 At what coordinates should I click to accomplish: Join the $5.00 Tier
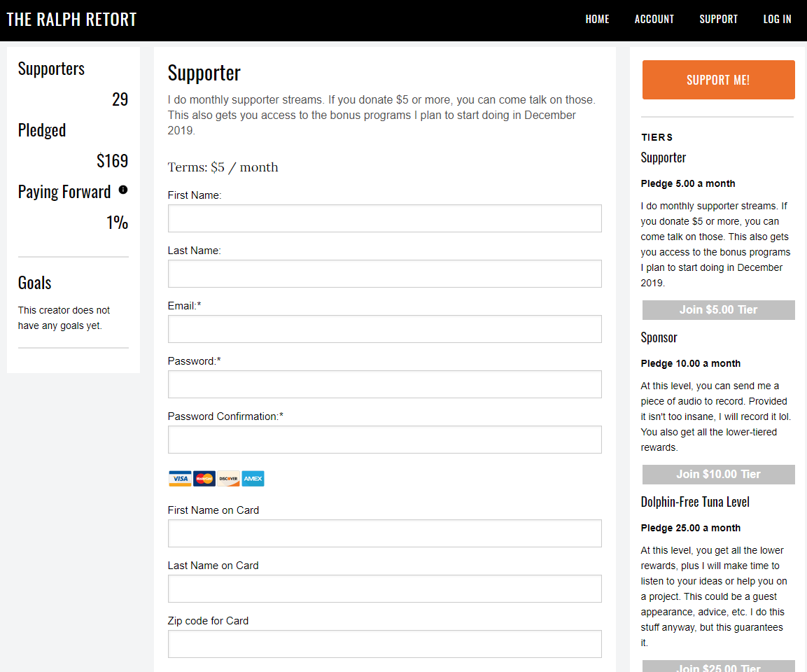click(x=719, y=310)
